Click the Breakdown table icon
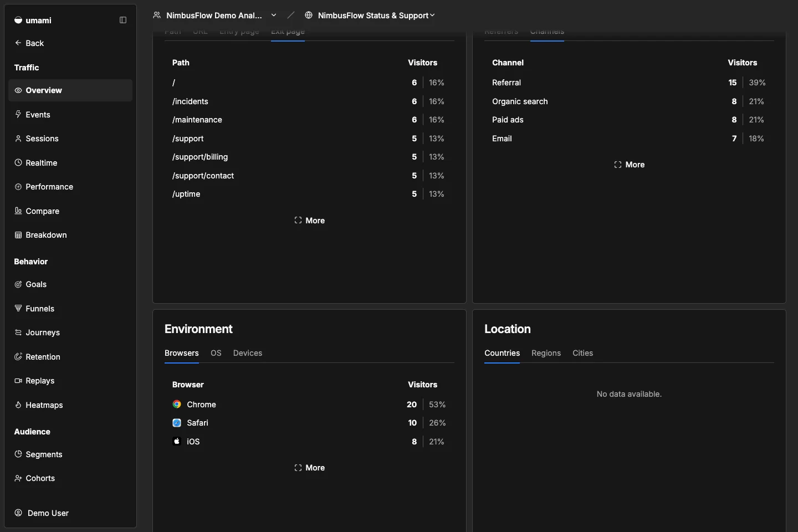Image resolution: width=798 pixels, height=532 pixels. point(18,235)
